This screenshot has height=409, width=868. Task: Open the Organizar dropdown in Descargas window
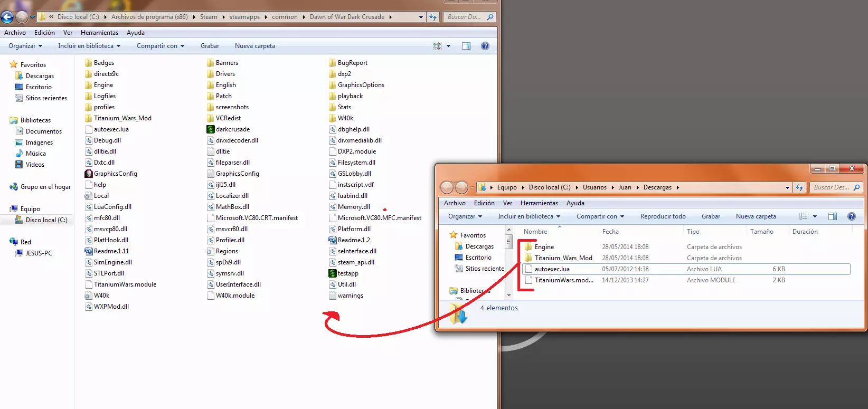(465, 216)
